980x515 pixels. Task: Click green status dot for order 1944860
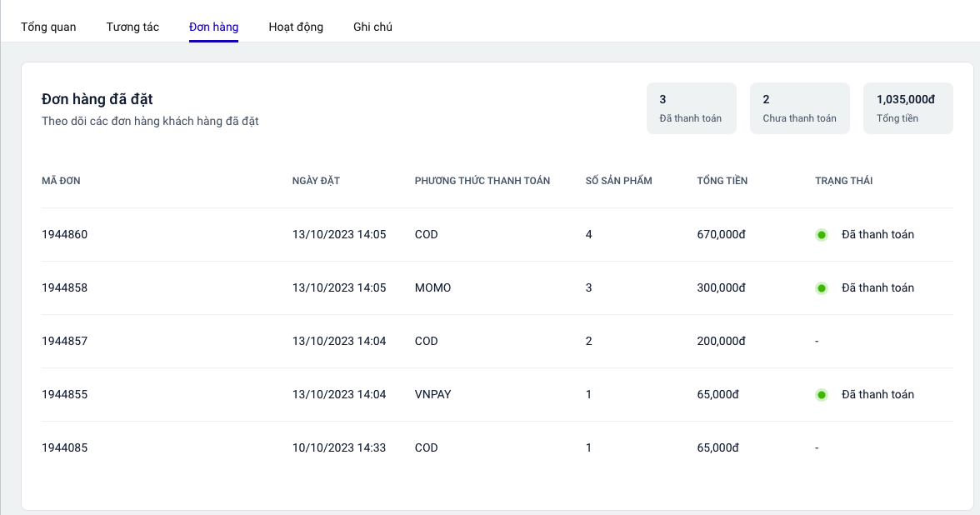(x=822, y=235)
